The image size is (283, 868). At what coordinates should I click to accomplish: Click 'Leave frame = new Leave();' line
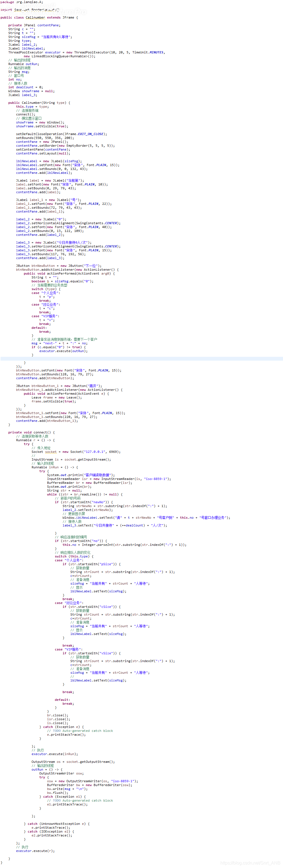[x=56, y=398]
